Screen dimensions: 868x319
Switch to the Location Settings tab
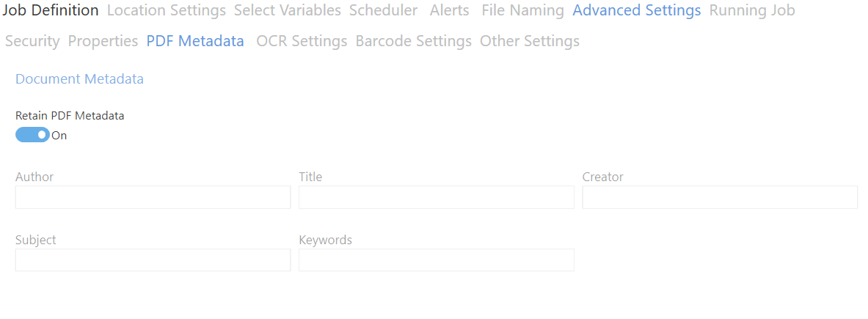pos(166,10)
